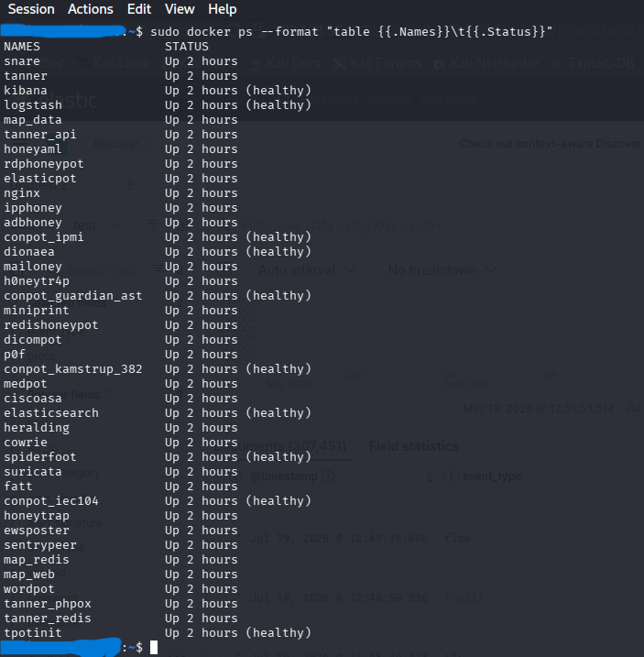Click the 'tanner_api' container name
This screenshot has height=657, width=644.
[x=40, y=135]
